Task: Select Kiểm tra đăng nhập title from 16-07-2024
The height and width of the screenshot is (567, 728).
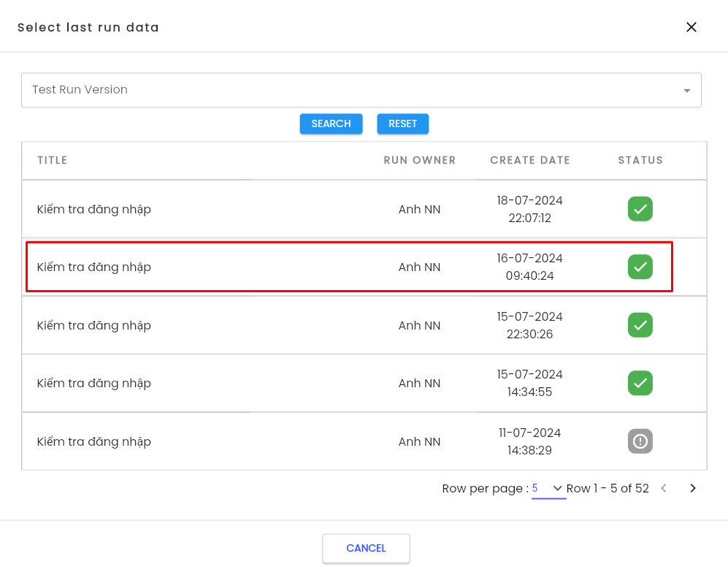Action: click(93, 267)
